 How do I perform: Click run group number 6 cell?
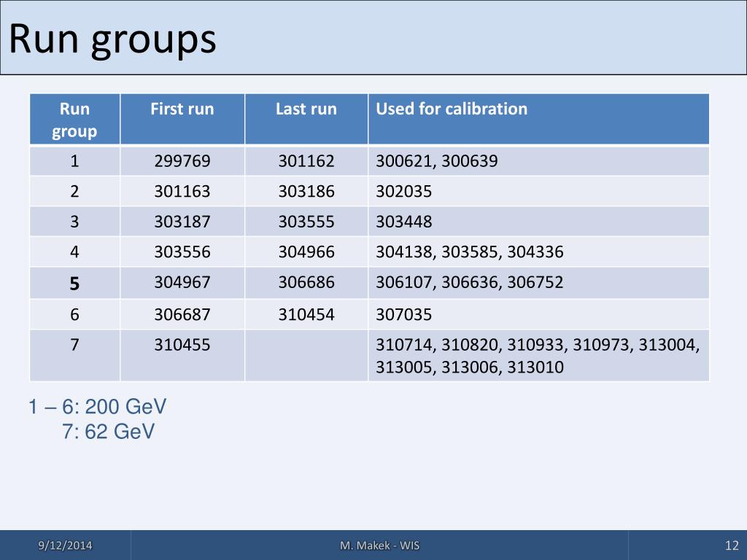[x=75, y=315]
